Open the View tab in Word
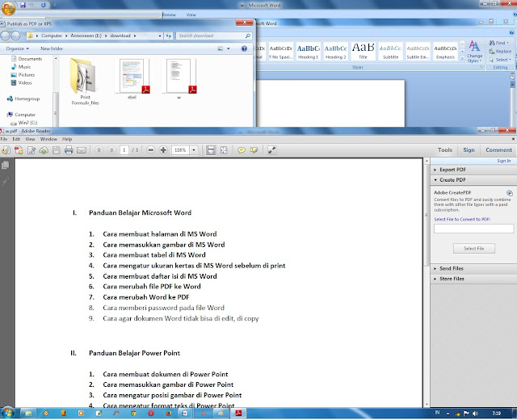Screen dimensions: 517x420 [191, 15]
